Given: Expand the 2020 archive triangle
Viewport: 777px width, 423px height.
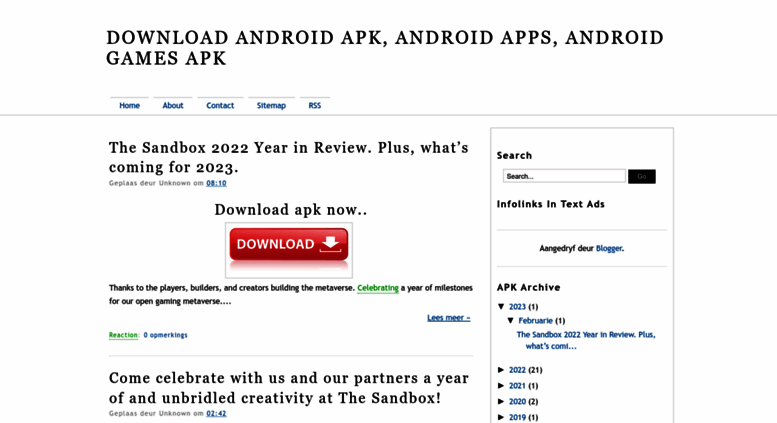Looking at the screenshot, I should (501, 402).
